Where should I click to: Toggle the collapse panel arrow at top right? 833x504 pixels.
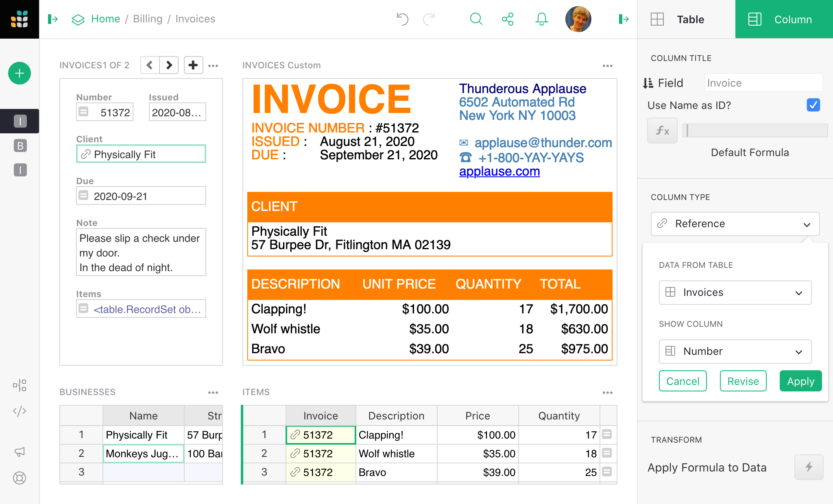[624, 19]
